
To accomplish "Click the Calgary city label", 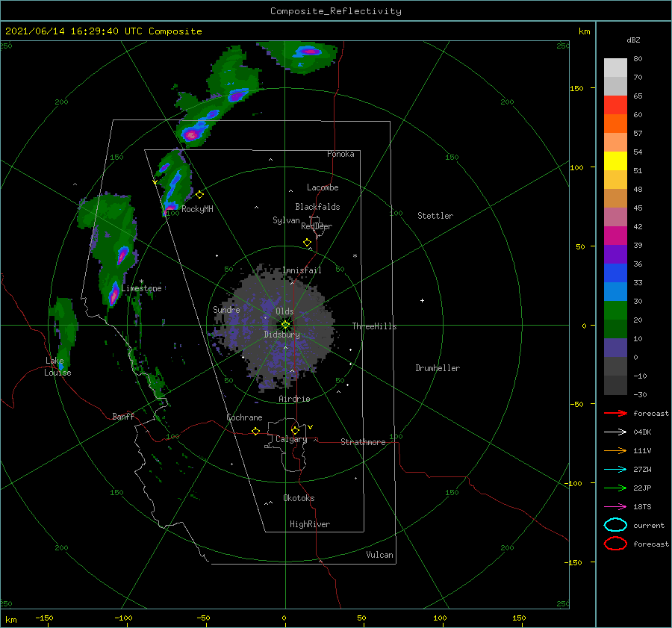I will (291, 439).
